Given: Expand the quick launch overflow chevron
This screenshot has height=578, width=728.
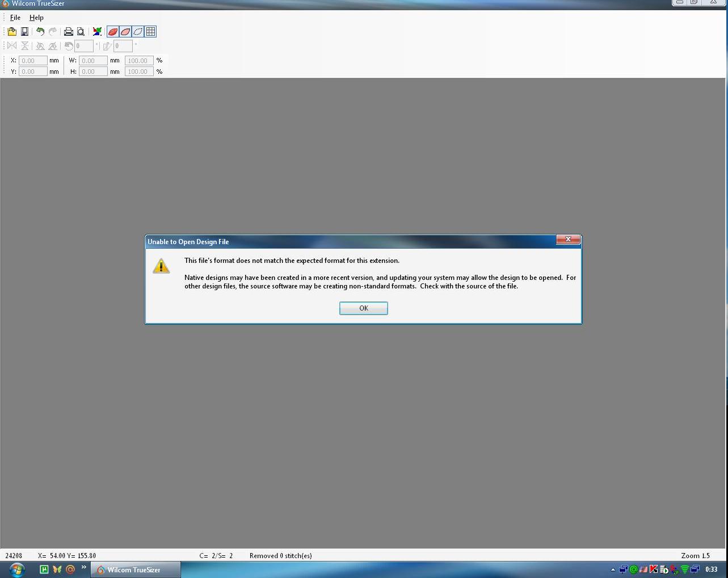Looking at the screenshot, I should tap(84, 567).
